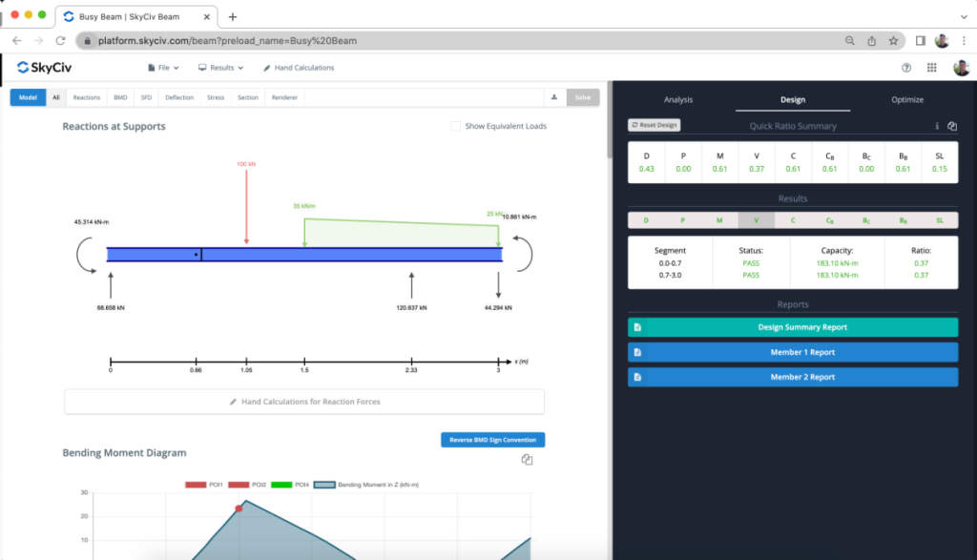977x560 pixels.
Task: Toggle the Model results view on
Action: (x=27, y=97)
